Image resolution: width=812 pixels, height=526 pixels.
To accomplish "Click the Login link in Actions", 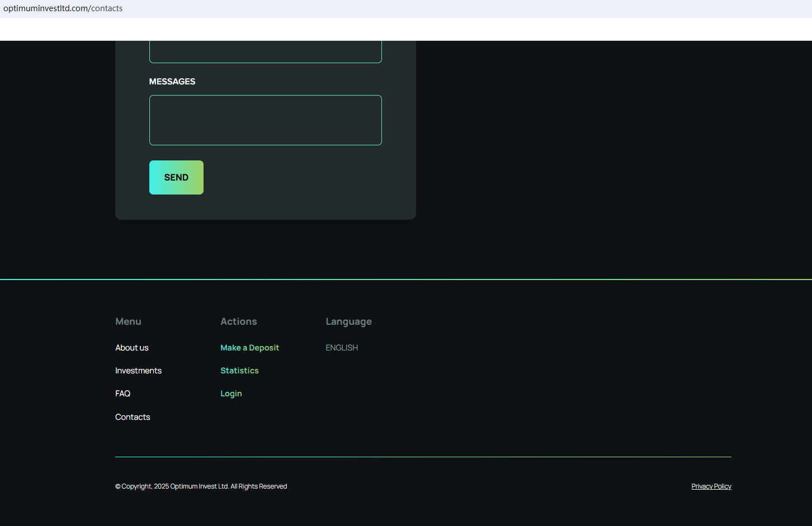I will click(x=231, y=394).
